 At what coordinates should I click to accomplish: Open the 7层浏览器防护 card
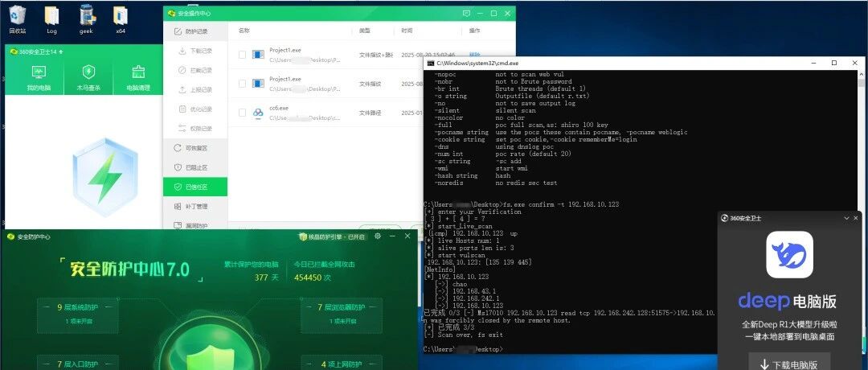coord(342,315)
